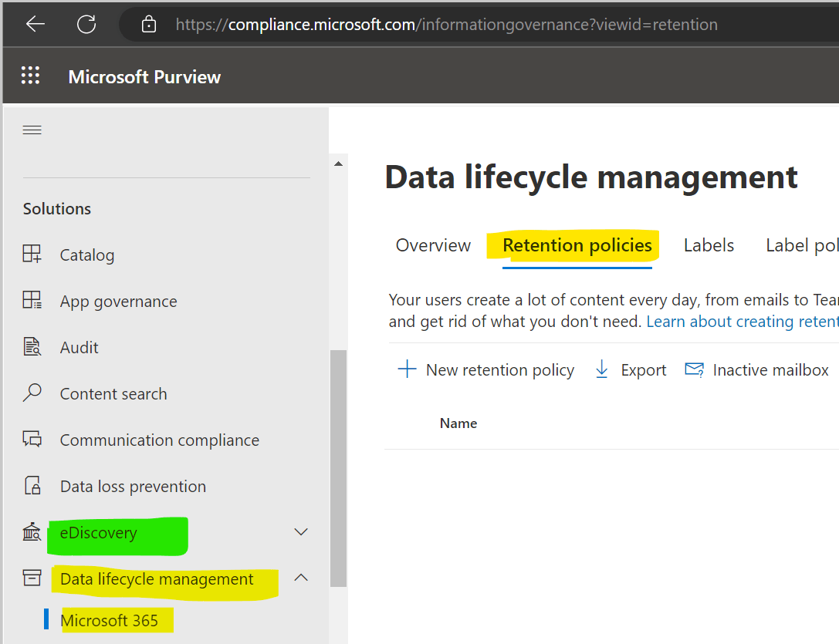The width and height of the screenshot is (839, 644).
Task: Click the Data lifecycle management page heading
Action: [591, 177]
